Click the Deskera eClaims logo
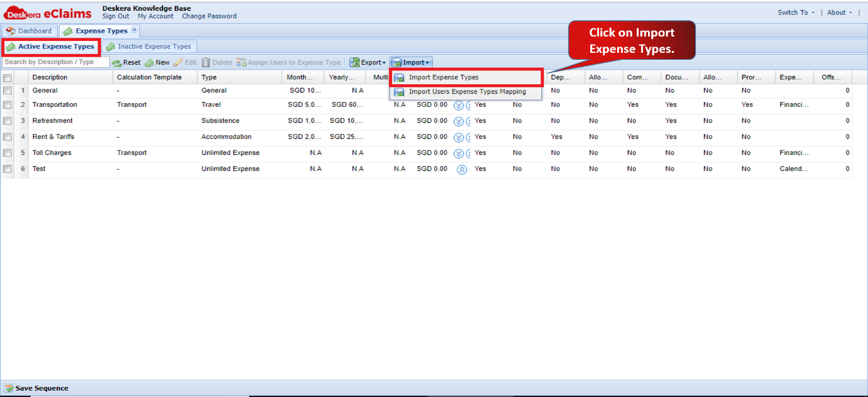Image resolution: width=868 pixels, height=397 pixels. click(48, 12)
